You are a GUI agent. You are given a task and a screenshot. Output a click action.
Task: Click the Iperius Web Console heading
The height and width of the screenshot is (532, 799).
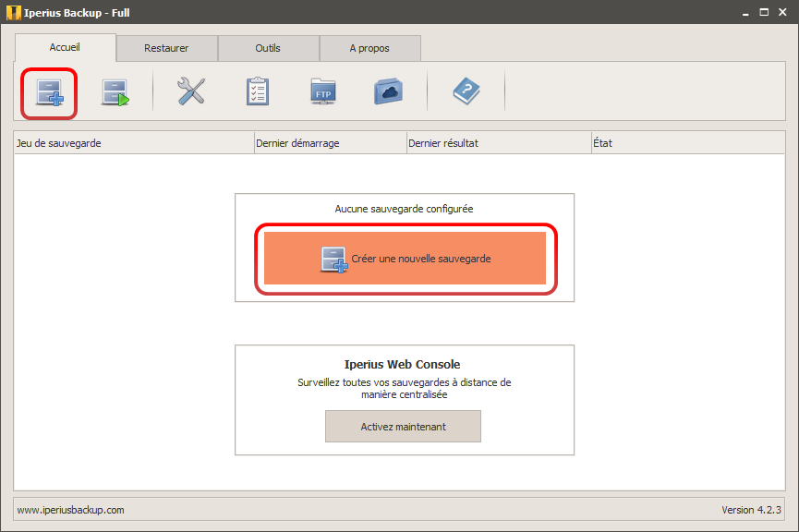[x=402, y=364]
